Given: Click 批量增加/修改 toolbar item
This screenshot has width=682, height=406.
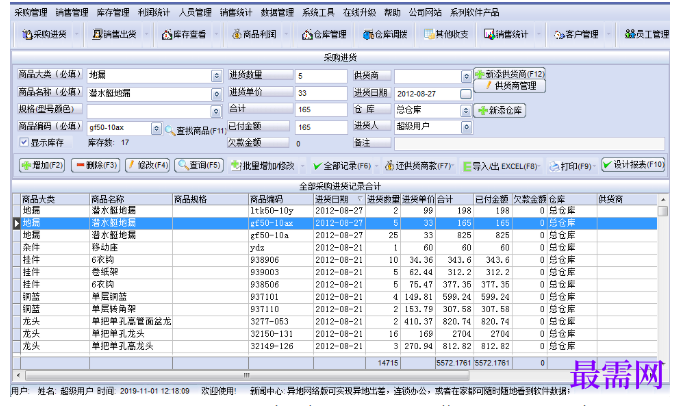Looking at the screenshot, I should tap(263, 166).
